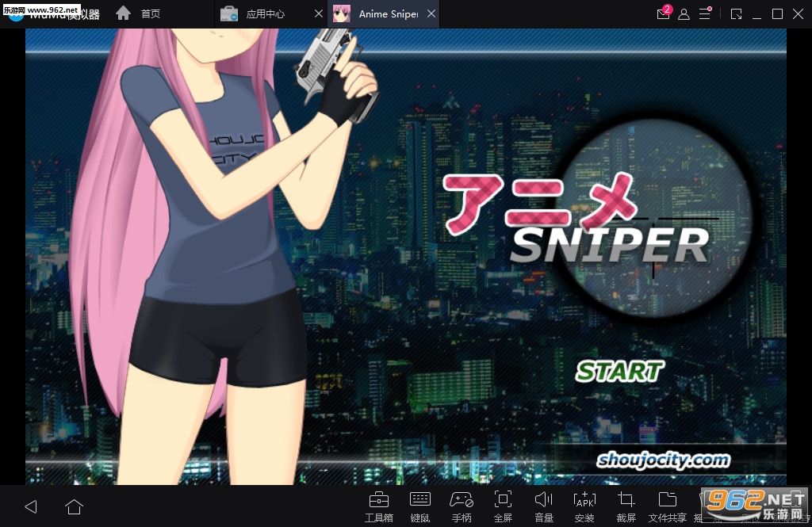Open 手柄 gamepad settings
Image resolution: width=812 pixels, height=527 pixels.
click(x=462, y=507)
